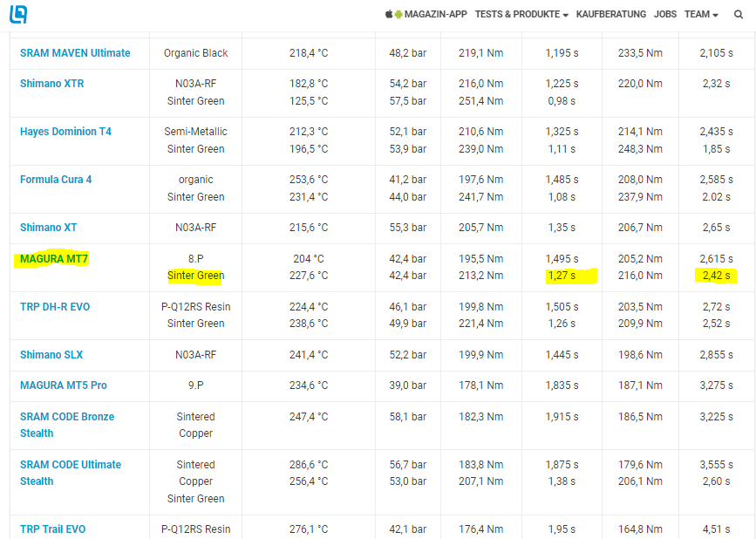Click the Shimano XT link

pyautogui.click(x=49, y=228)
